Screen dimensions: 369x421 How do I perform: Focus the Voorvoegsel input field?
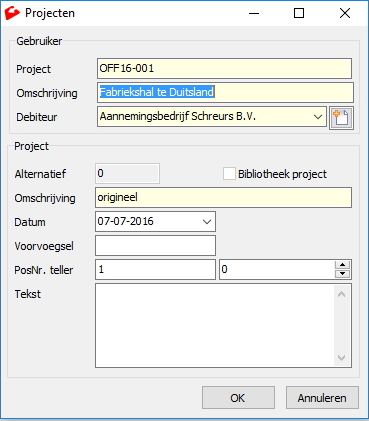155,246
